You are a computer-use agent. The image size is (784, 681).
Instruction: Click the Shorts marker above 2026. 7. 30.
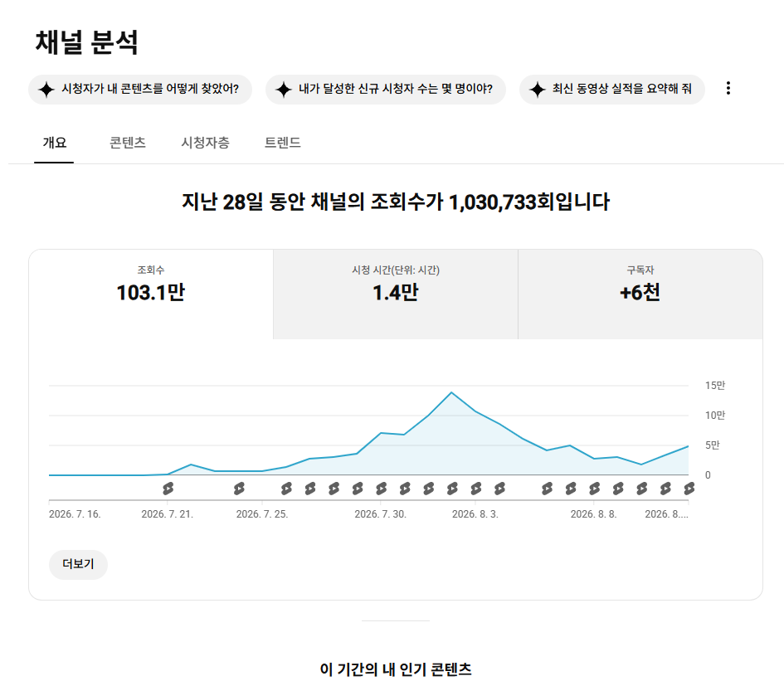pyautogui.click(x=381, y=489)
